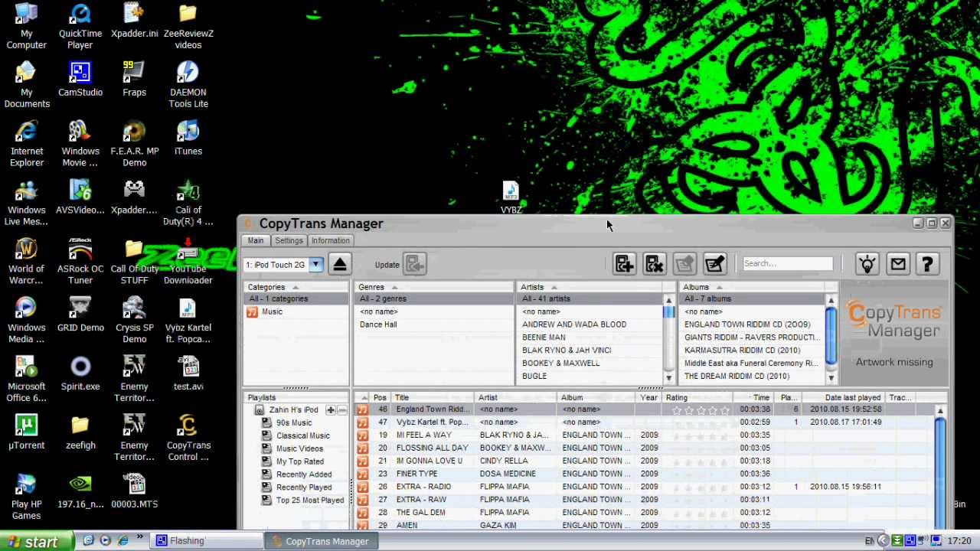Select the QuickTime Player desktop icon
This screenshot has width=980, height=551.
(x=80, y=26)
